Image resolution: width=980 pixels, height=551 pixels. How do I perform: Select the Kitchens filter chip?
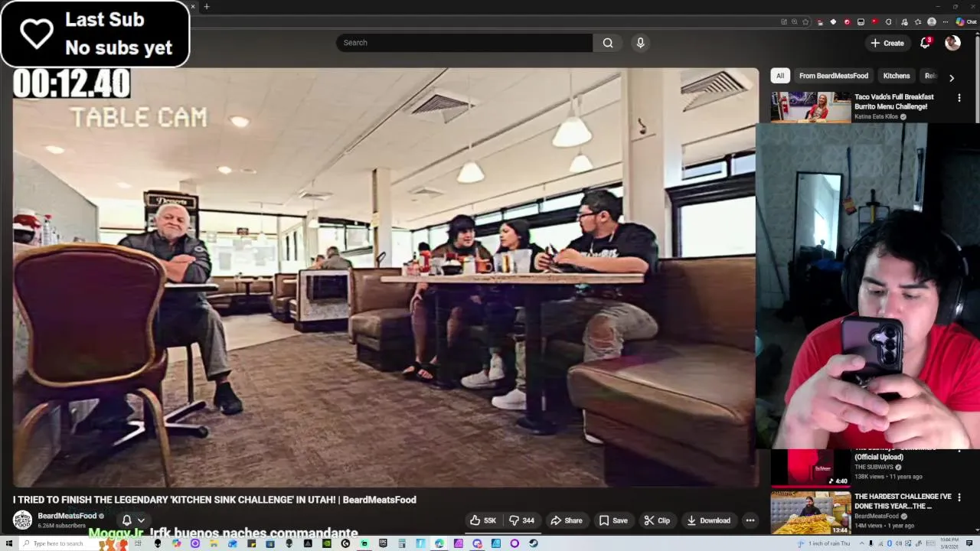[x=897, y=76]
